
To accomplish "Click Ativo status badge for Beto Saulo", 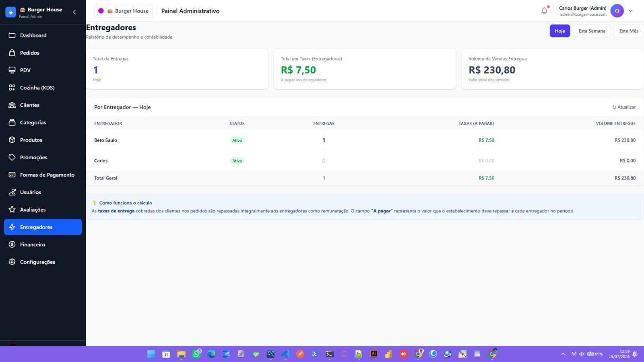I will coord(237,140).
